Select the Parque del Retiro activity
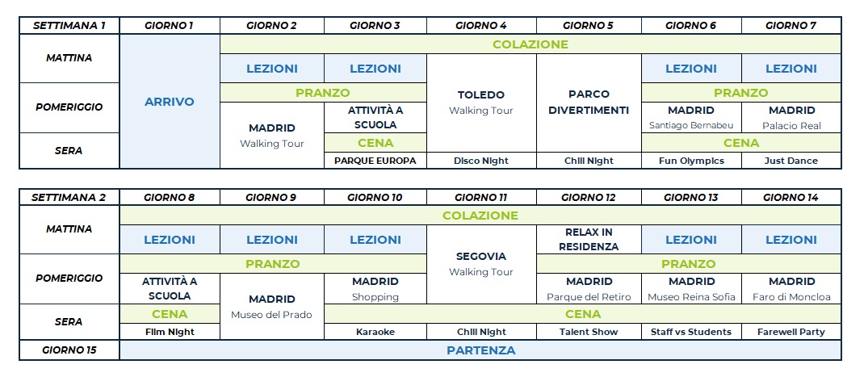The height and width of the screenshot is (377, 868). [x=589, y=289]
